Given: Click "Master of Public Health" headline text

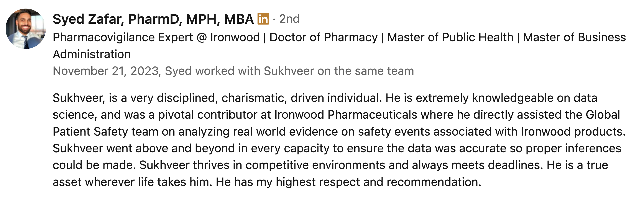Looking at the screenshot, I should [x=450, y=38].
